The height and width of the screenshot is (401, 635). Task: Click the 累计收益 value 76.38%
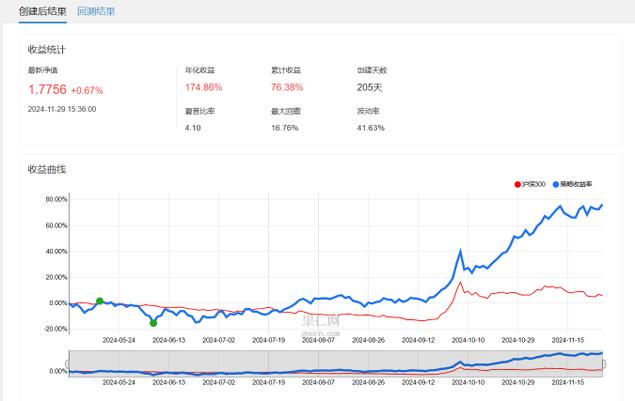288,88
